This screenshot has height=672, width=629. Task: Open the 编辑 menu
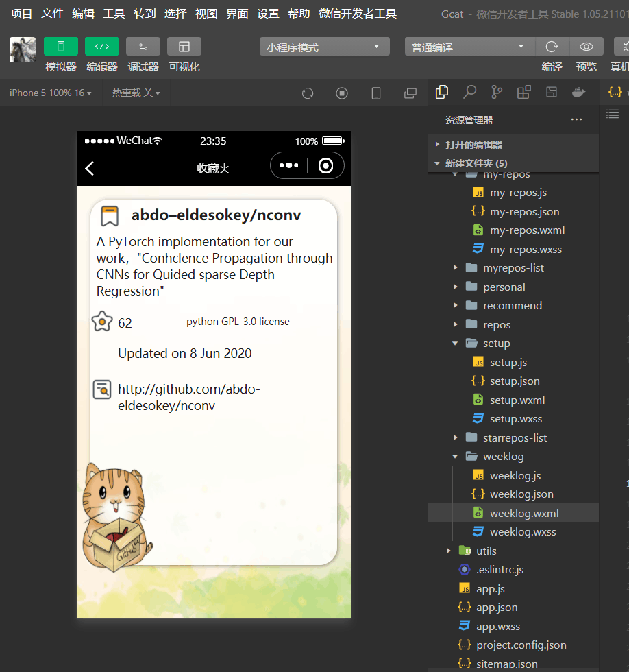click(x=83, y=14)
